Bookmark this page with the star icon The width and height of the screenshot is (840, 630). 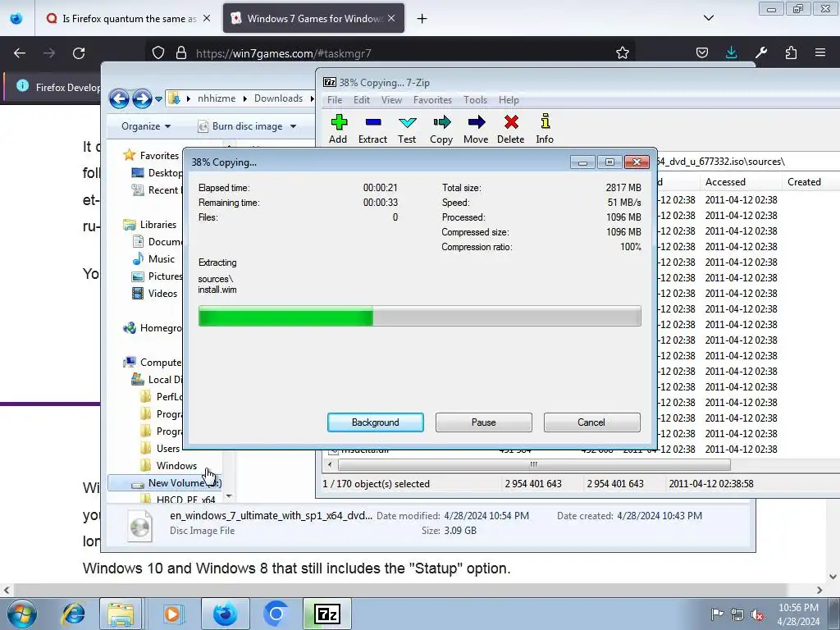tap(622, 52)
